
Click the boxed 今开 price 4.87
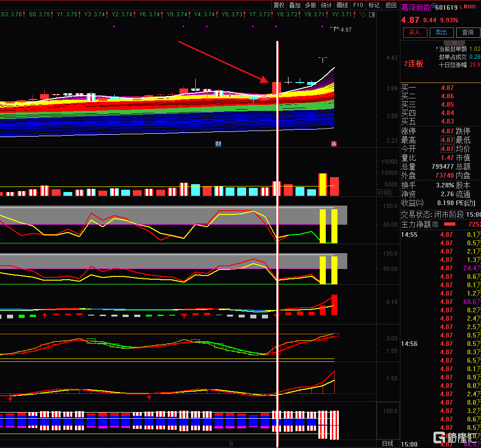447,149
